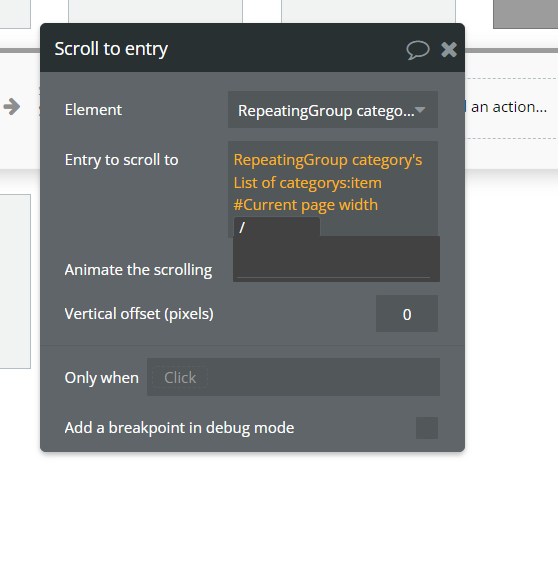
Task: Click the Scroll to entry title bar
Action: click(x=252, y=48)
